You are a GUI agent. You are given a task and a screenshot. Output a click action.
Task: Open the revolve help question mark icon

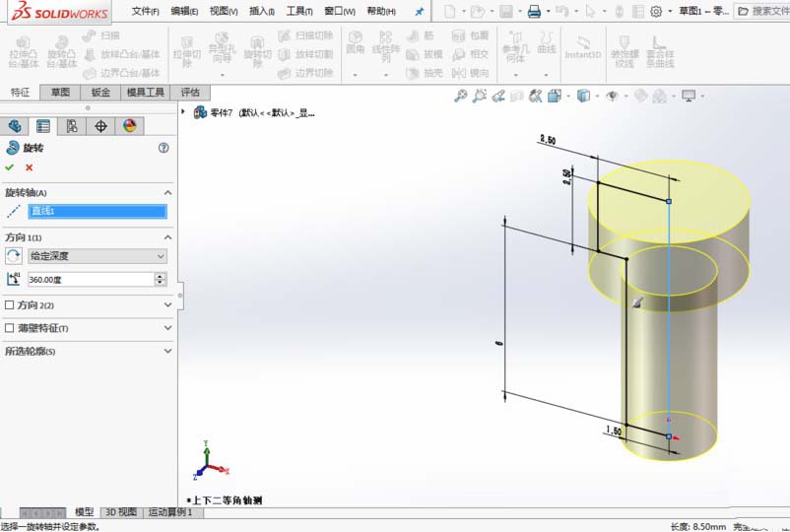164,148
